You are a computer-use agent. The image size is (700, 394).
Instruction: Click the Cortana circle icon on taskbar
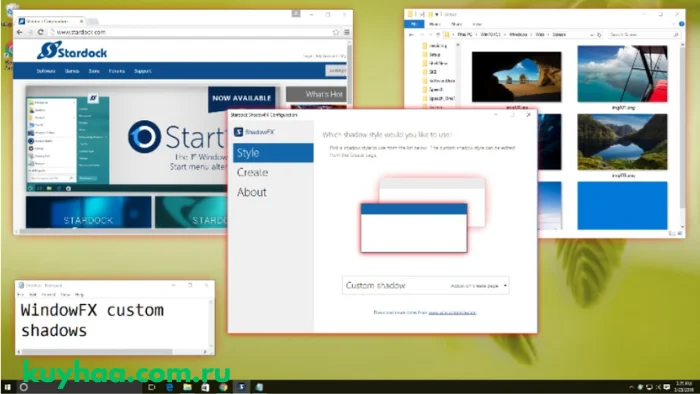click(24, 387)
